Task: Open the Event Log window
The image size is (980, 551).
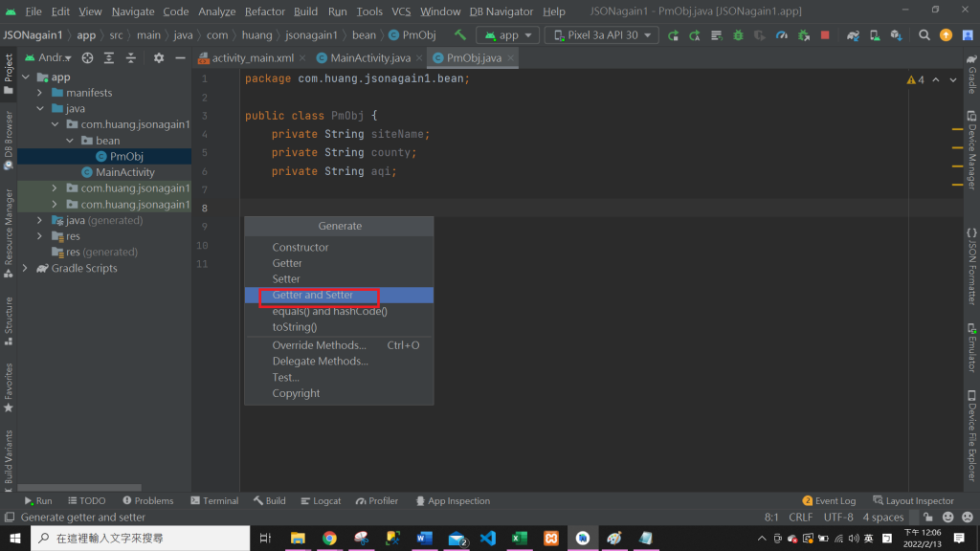Action: point(829,501)
